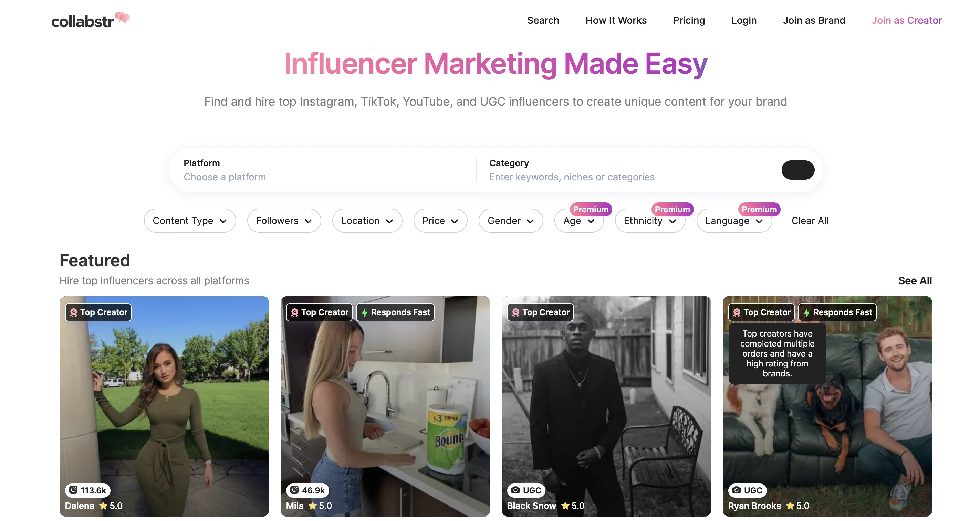Click the Instagram 113.6k follower badge
This screenshot has height=521, width=980.
88,490
